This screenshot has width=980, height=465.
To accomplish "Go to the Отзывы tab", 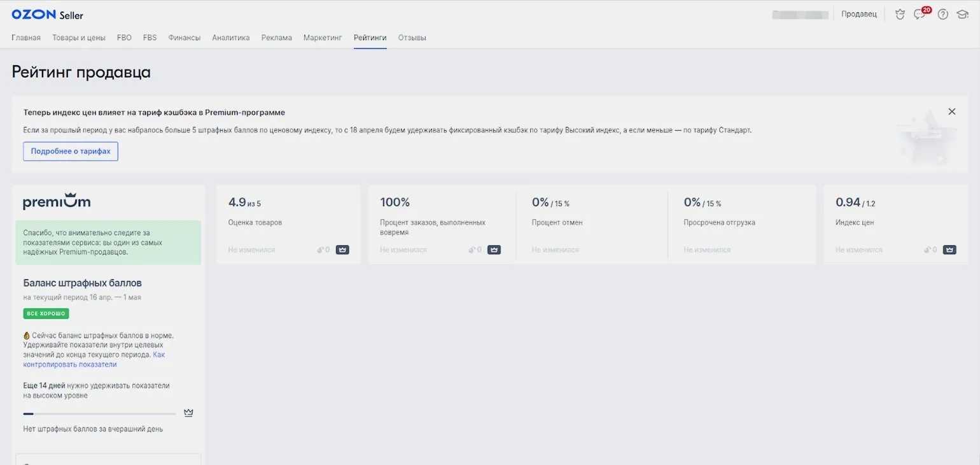I will coord(412,38).
